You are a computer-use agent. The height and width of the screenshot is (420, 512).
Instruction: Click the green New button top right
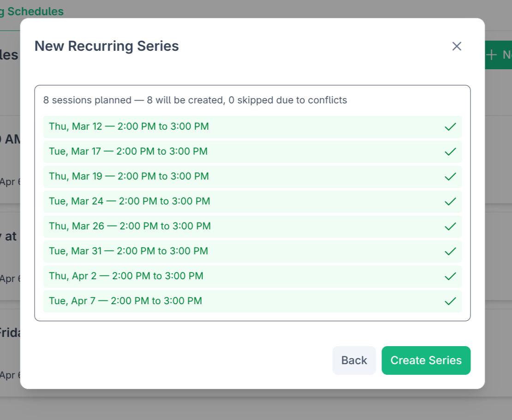point(500,54)
